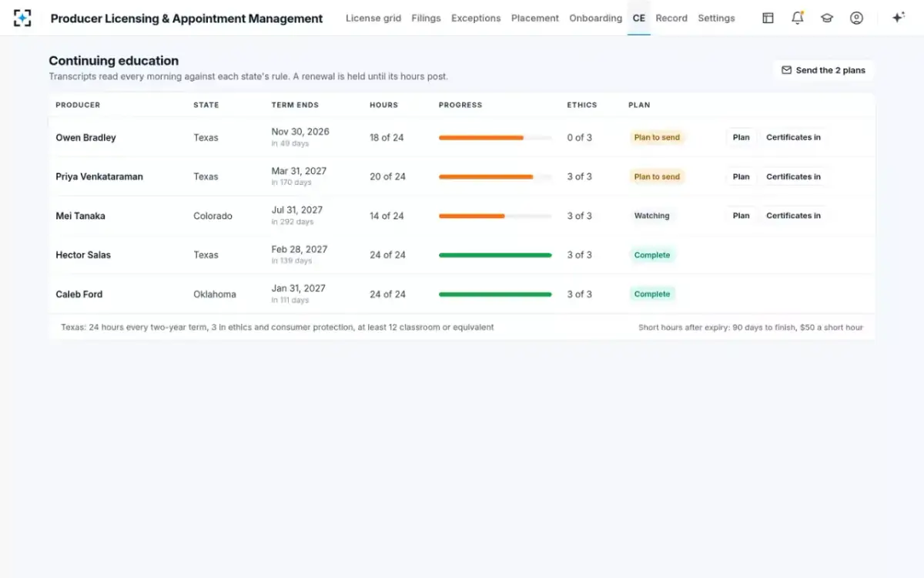
Task: Select the CE tab
Action: pos(639,18)
